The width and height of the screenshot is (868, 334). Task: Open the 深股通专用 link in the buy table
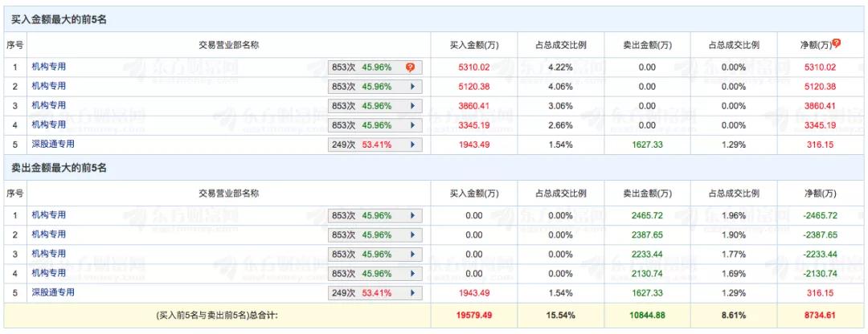(x=53, y=144)
